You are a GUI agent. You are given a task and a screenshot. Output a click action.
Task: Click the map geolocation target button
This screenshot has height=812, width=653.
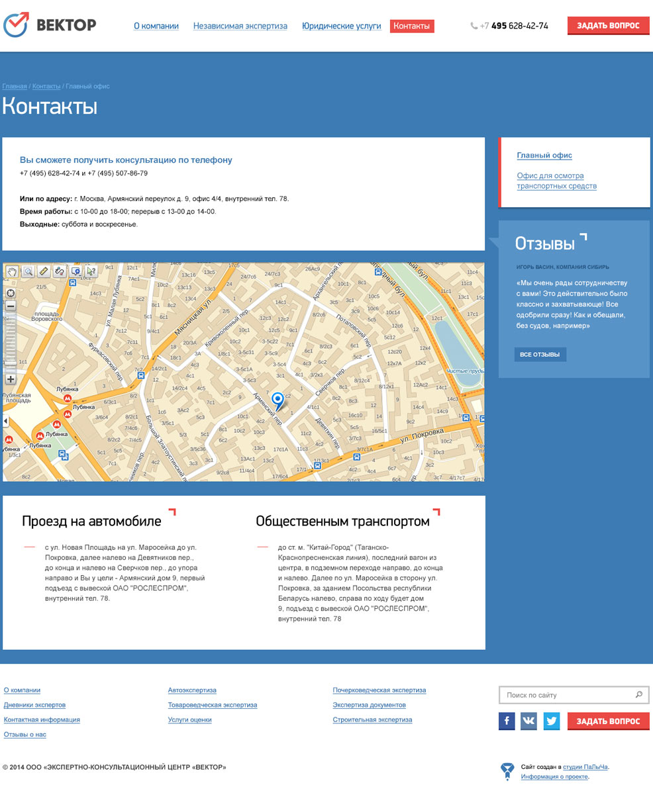click(11, 293)
